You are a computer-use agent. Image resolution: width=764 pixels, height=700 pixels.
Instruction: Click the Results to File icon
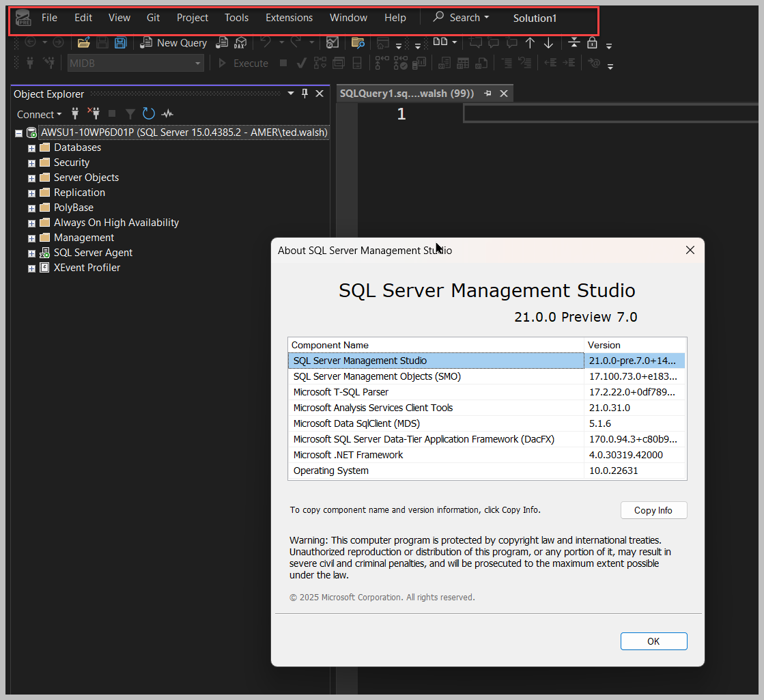click(481, 63)
